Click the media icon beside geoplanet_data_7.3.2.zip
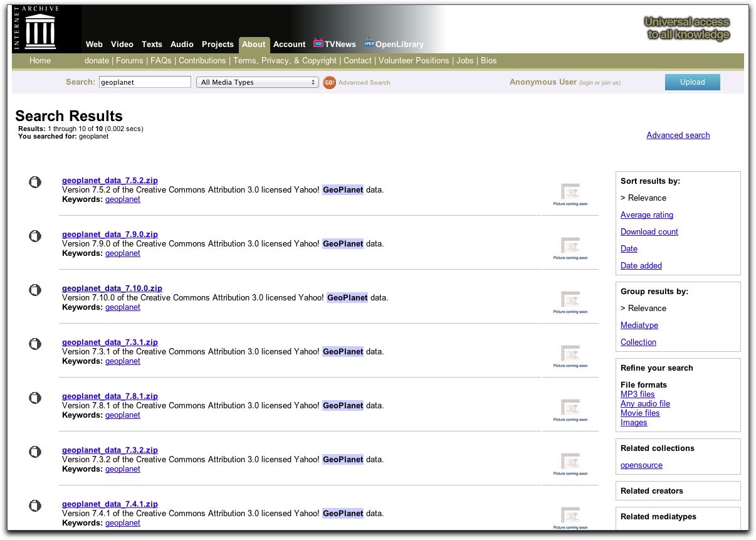The image size is (756, 540). 35,452
